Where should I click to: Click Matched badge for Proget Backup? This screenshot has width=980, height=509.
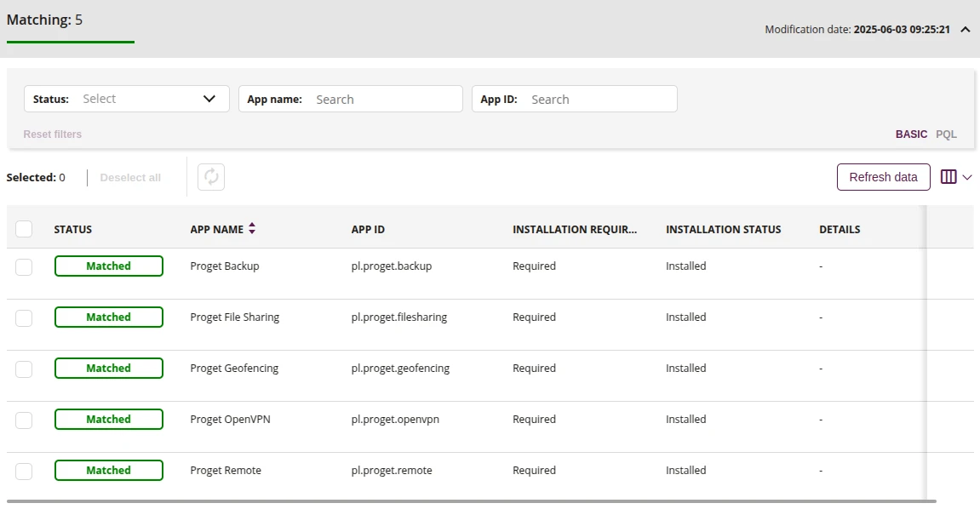point(109,266)
